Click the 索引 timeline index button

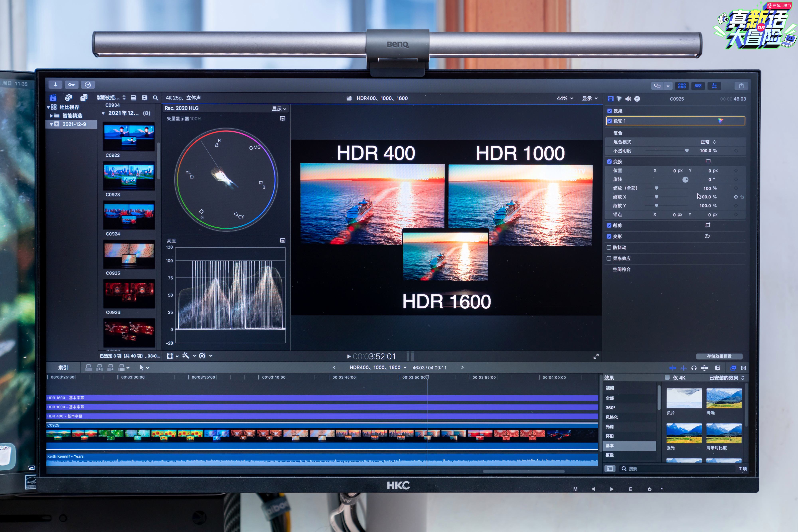point(63,367)
